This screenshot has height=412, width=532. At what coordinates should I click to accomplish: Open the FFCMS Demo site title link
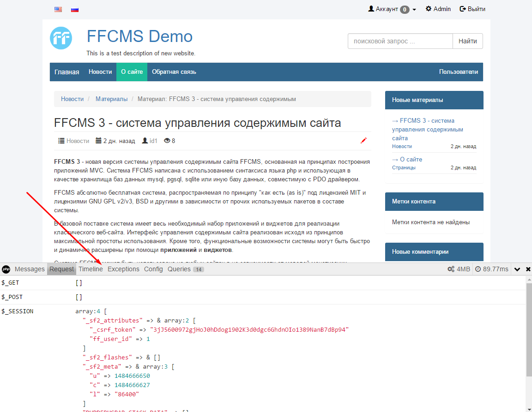point(139,36)
